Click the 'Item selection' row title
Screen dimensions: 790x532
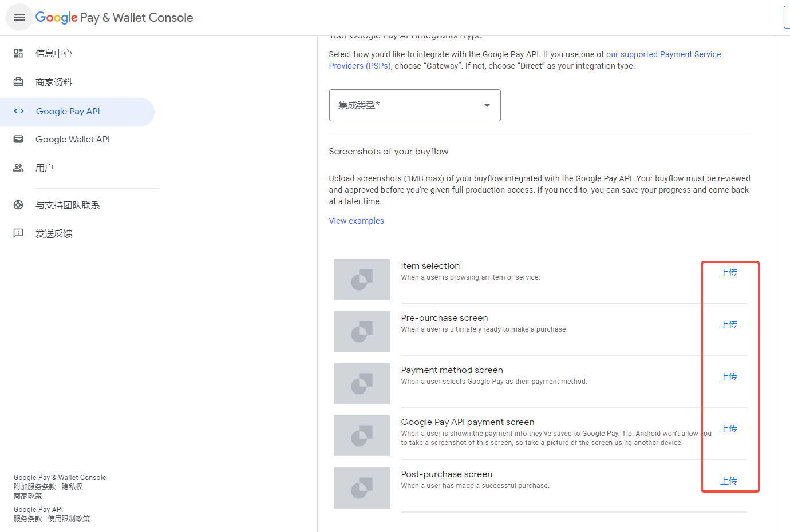tap(430, 266)
